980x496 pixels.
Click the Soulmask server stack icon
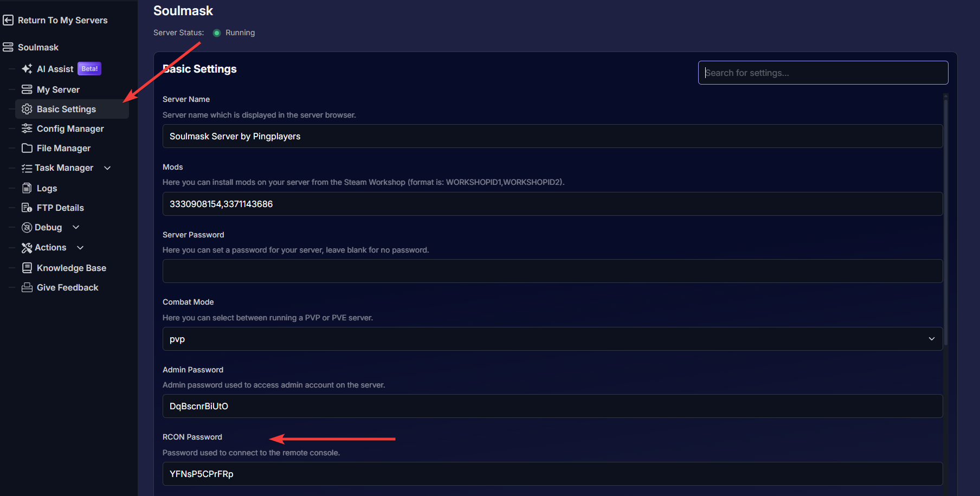pos(8,47)
